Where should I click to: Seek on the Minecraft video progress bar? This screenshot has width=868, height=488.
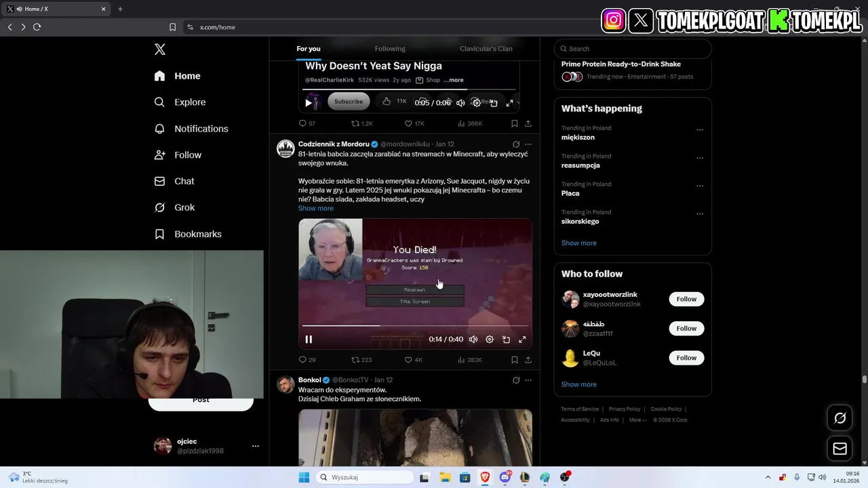(x=415, y=326)
